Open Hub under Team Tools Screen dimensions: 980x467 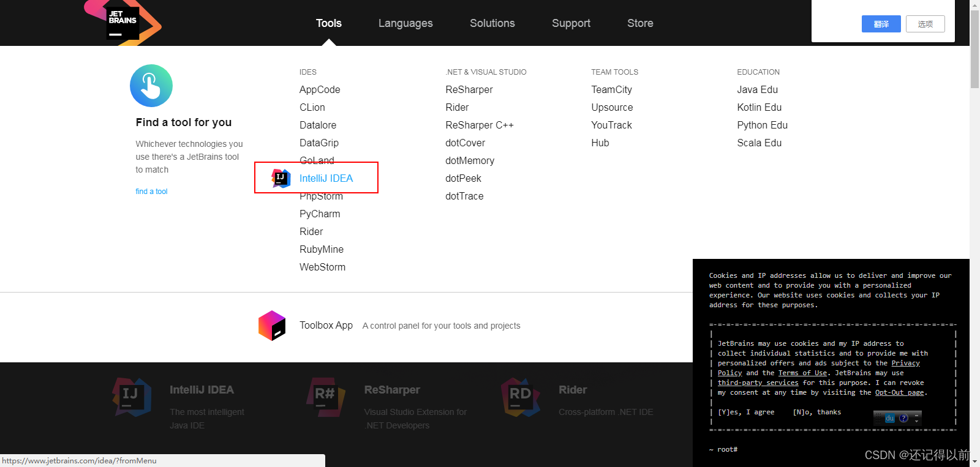click(x=600, y=143)
